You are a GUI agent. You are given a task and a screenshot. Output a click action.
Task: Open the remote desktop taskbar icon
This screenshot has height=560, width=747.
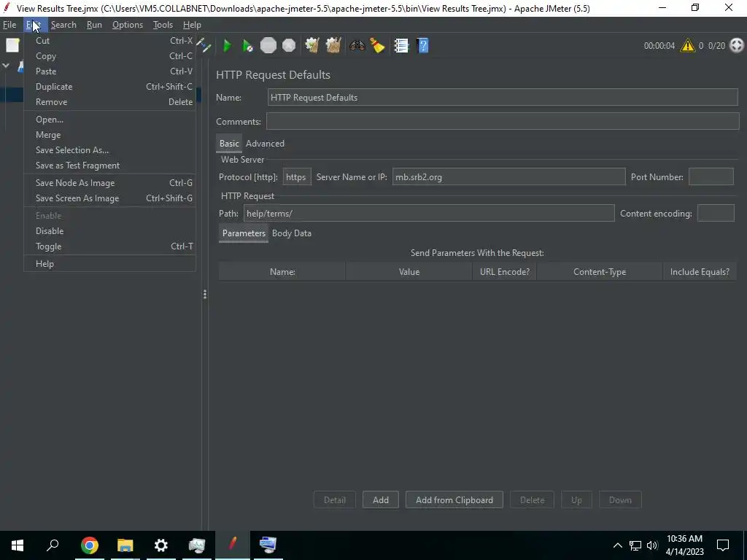pyautogui.click(x=268, y=545)
